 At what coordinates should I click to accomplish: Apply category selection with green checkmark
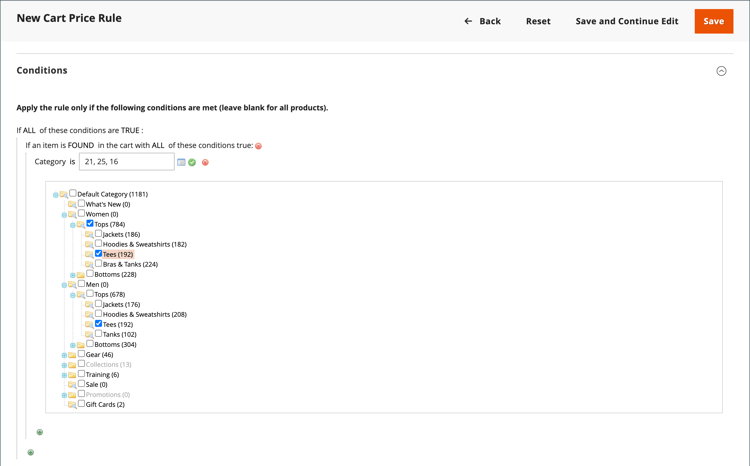192,162
